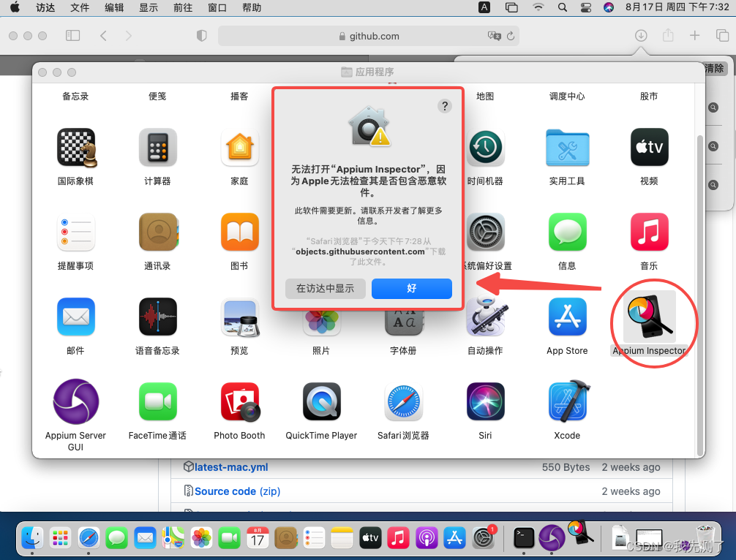This screenshot has height=560, width=736.
Task: Open the Wi-Fi status menu
Action: click(x=537, y=8)
